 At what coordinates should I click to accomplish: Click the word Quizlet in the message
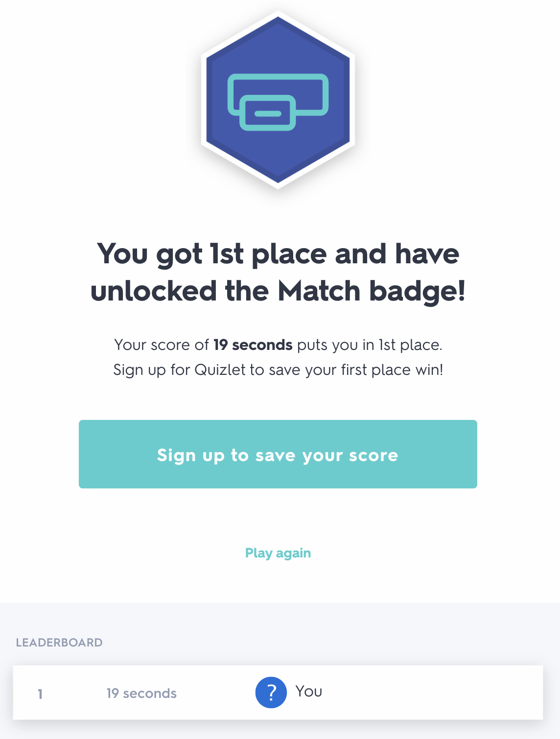(x=220, y=369)
